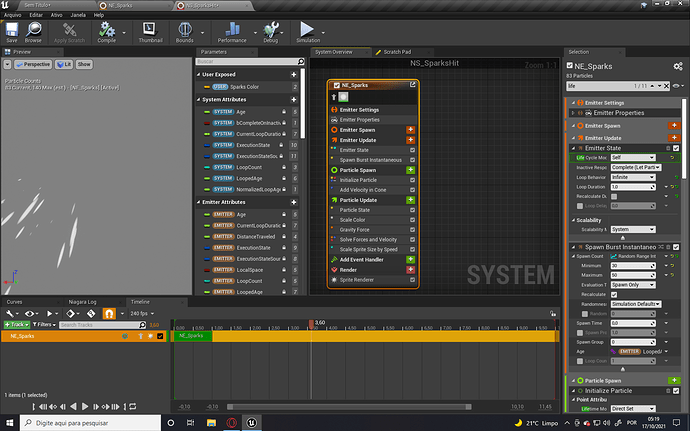Open NE_Sparks emitter in separate editor icon
The width and height of the screenshot is (690, 431).
413,85
